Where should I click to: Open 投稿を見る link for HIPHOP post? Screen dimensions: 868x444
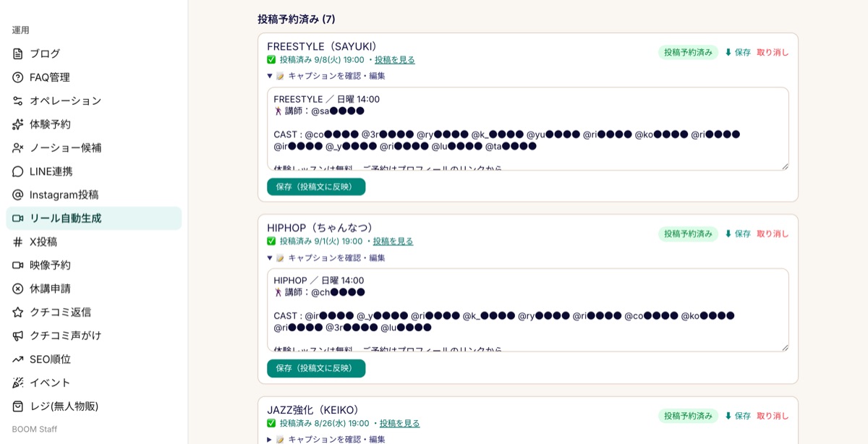coord(393,242)
